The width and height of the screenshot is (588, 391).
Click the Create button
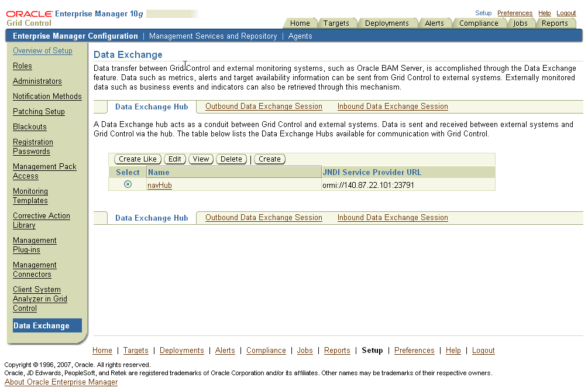[x=270, y=159]
